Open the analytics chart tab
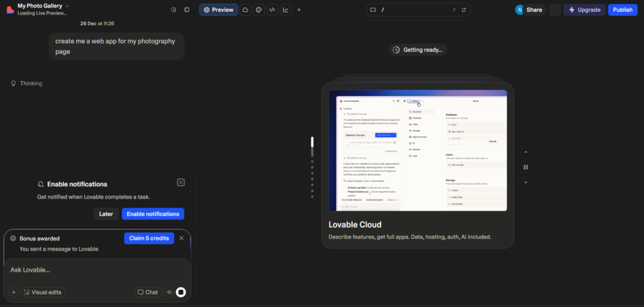This screenshot has width=644, height=307. [286, 9]
